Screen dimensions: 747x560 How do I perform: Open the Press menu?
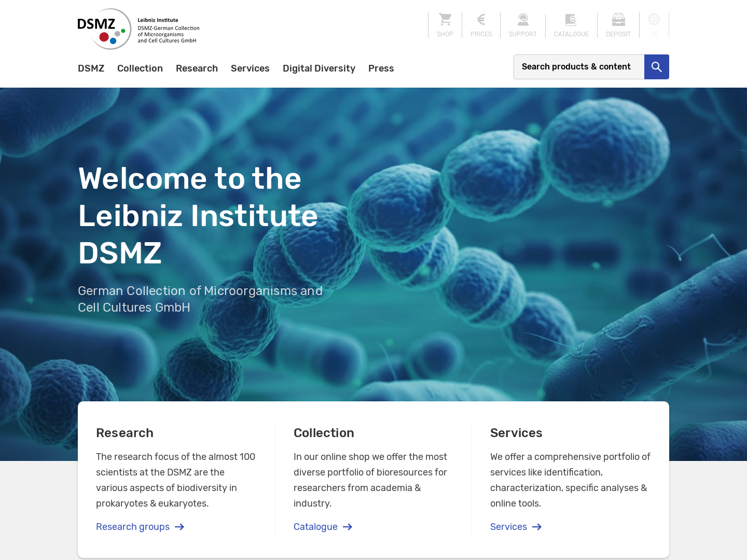(381, 68)
